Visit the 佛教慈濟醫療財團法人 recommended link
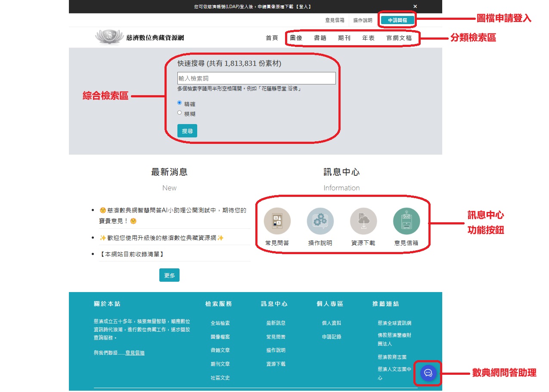The image size is (549, 392). [x=394, y=339]
